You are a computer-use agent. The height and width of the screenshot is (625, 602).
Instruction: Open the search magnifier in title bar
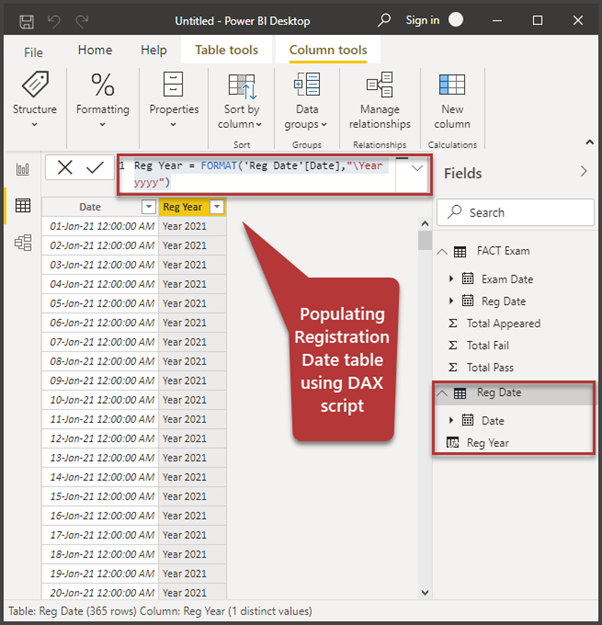tap(384, 20)
